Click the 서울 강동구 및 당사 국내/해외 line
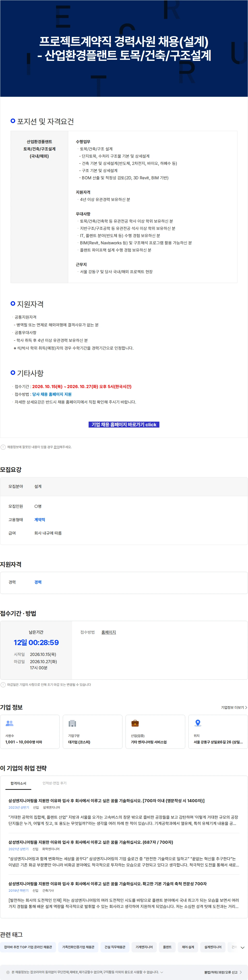 [116, 272]
